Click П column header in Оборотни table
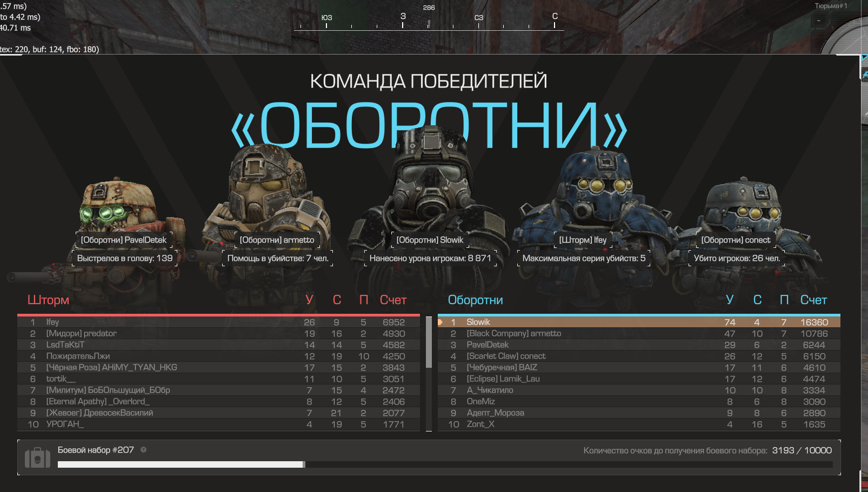 [784, 300]
